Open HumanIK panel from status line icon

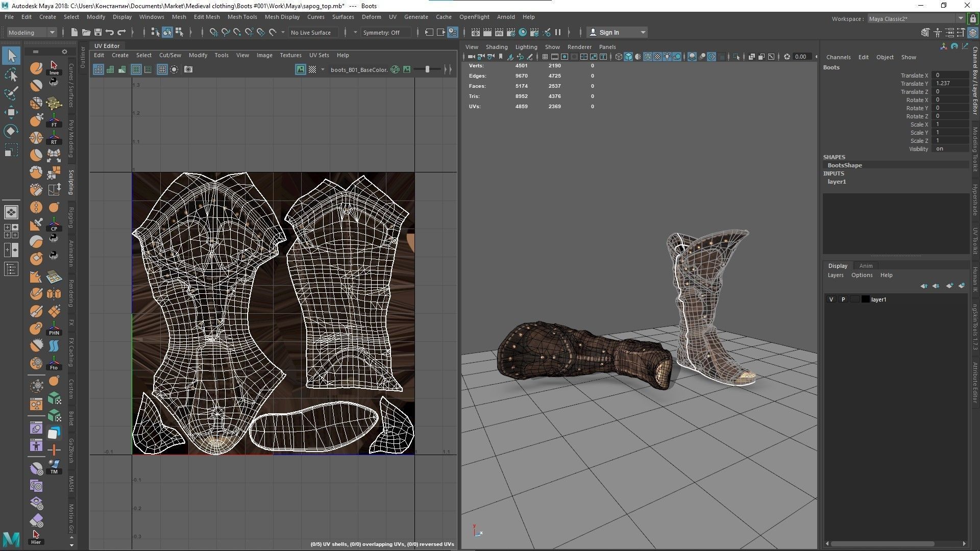(x=938, y=32)
